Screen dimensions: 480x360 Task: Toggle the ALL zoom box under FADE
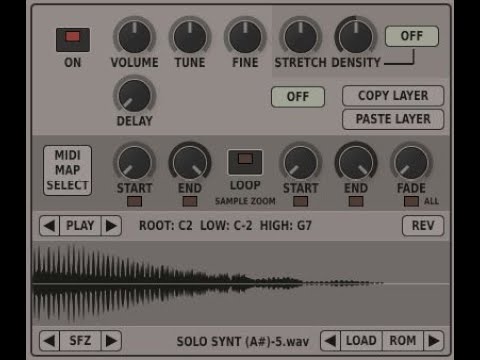pyautogui.click(x=411, y=201)
